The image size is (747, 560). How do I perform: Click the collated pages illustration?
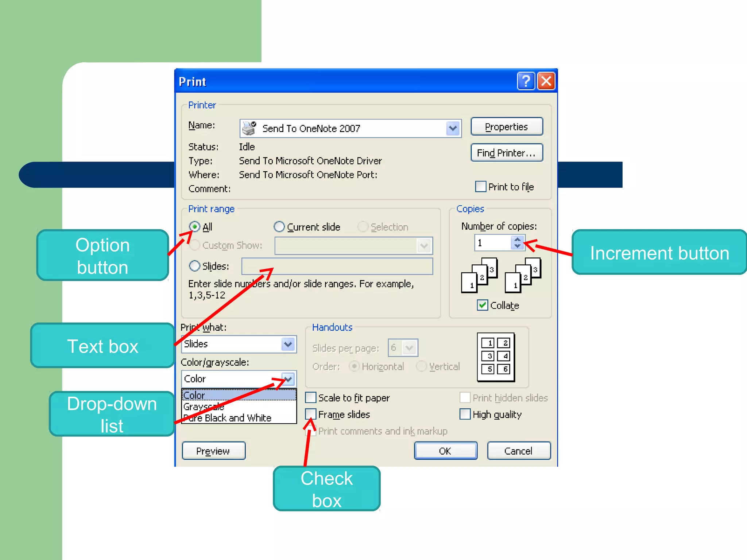pos(479,275)
